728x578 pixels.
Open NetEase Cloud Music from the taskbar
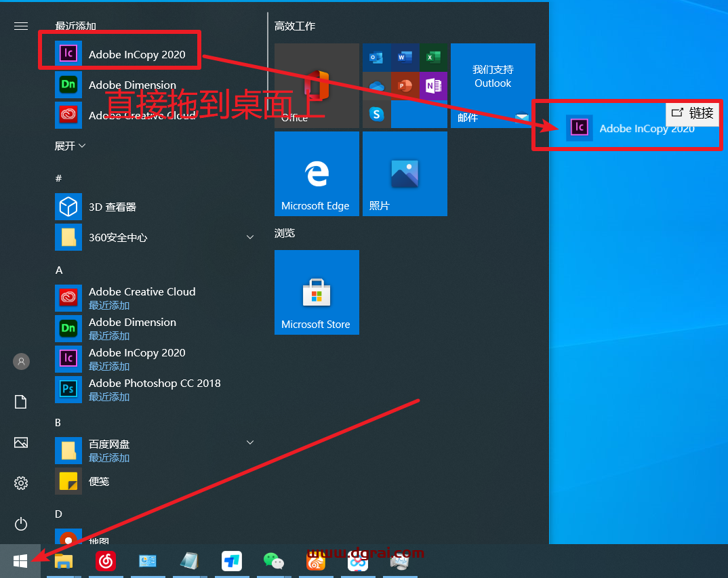tap(106, 561)
